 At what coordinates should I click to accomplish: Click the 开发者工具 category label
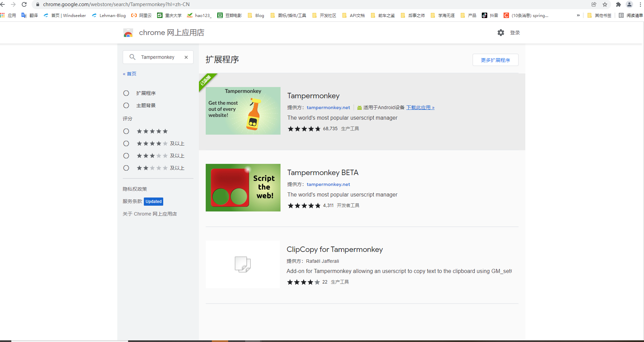click(x=348, y=205)
